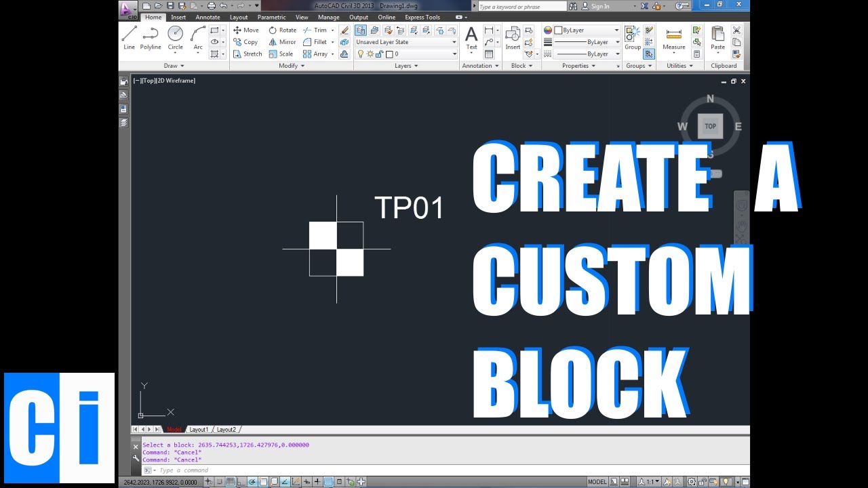
Task: Select the Rotate tool
Action: [x=283, y=30]
